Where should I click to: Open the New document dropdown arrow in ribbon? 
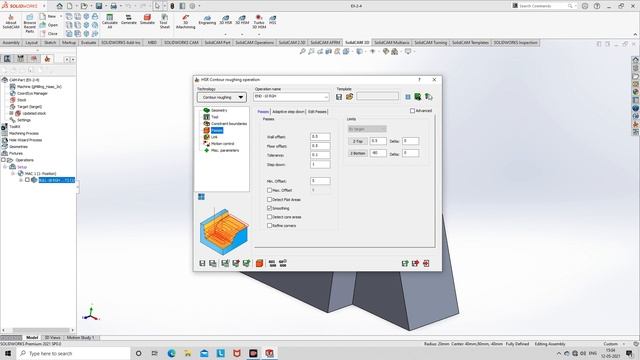tap(61, 16)
